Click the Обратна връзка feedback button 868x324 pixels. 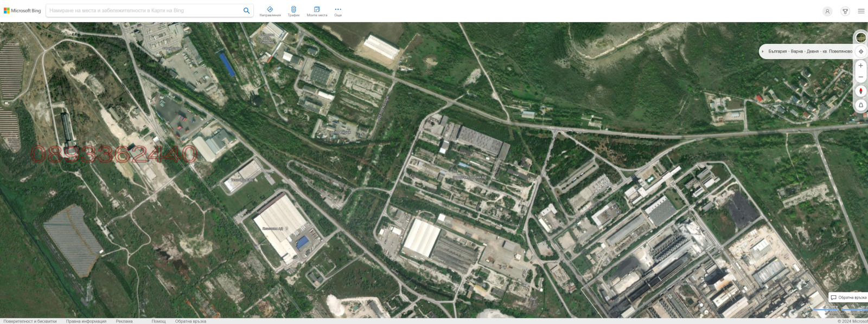848,297
